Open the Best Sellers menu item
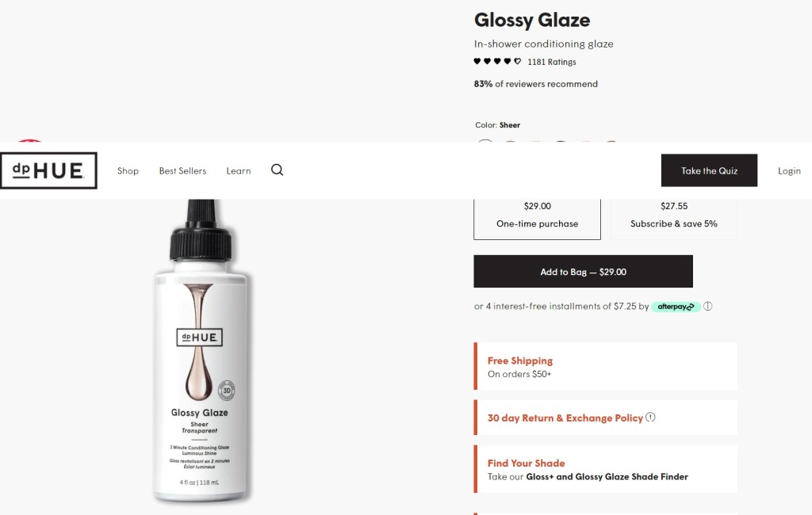812x515 pixels. click(x=182, y=171)
